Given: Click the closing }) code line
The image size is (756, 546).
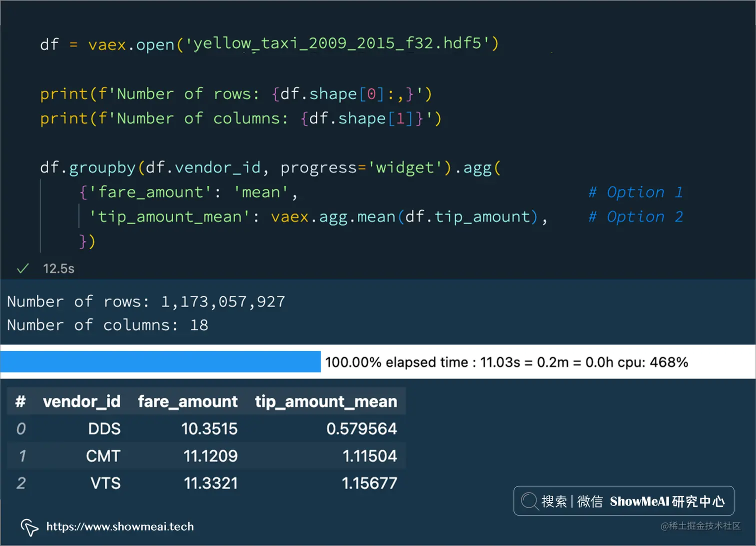Looking at the screenshot, I should [87, 241].
